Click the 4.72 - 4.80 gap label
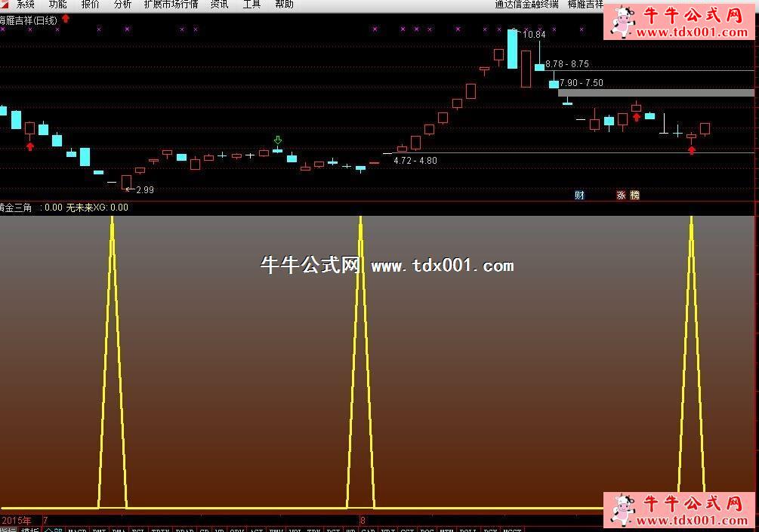The image size is (759, 532). pos(415,161)
